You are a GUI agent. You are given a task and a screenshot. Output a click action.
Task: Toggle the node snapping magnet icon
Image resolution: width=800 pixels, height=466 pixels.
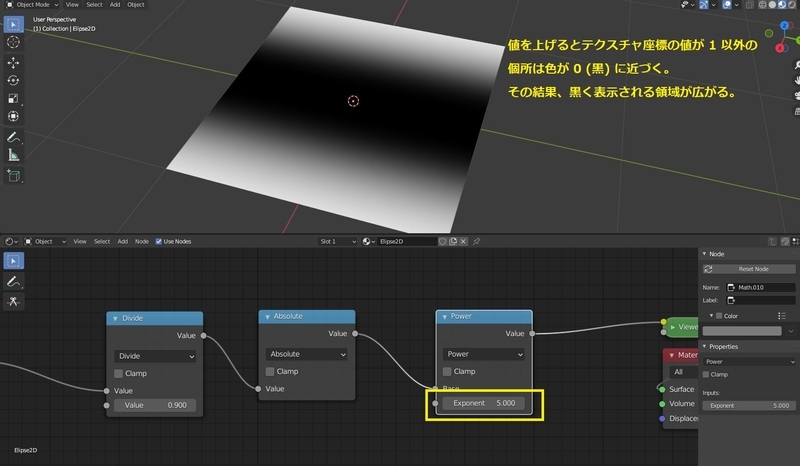coord(785,241)
